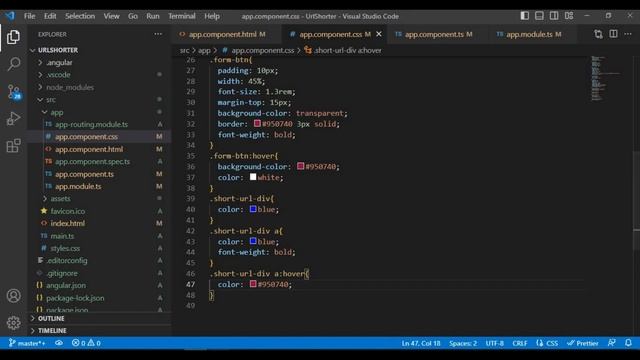Change the Spaces: 2 indentation setting
Screen dimensions: 640x360
click(463, 343)
